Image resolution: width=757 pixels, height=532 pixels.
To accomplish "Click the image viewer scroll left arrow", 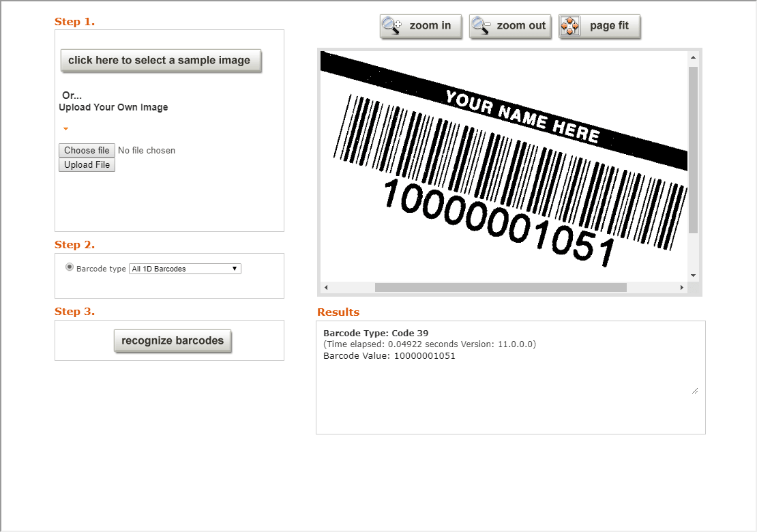I will point(326,287).
